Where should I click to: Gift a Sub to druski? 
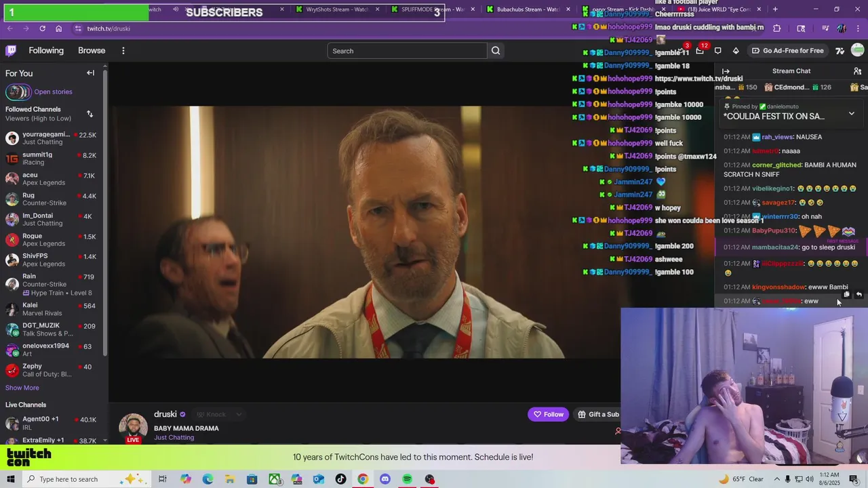coord(598,414)
